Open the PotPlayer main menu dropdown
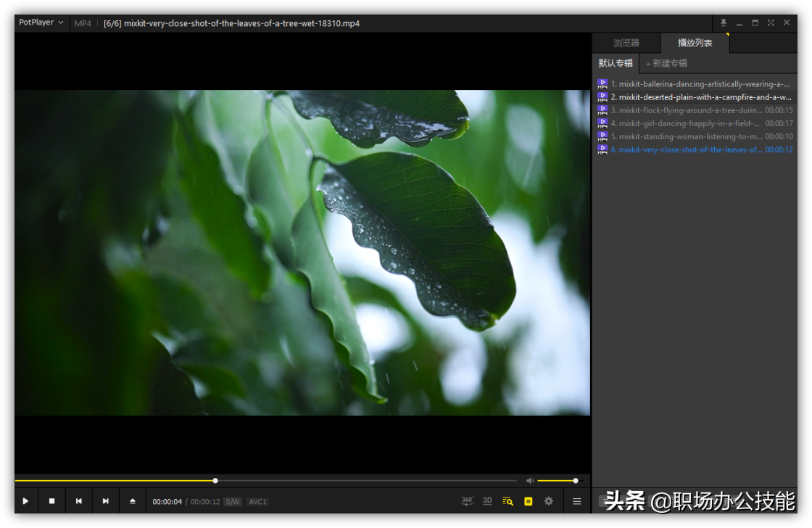 [x=41, y=22]
